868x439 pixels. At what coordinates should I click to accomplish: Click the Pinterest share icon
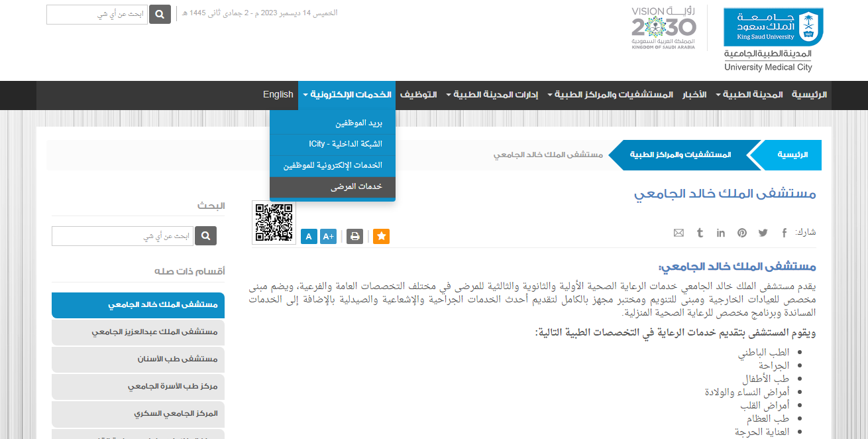pos(741,233)
